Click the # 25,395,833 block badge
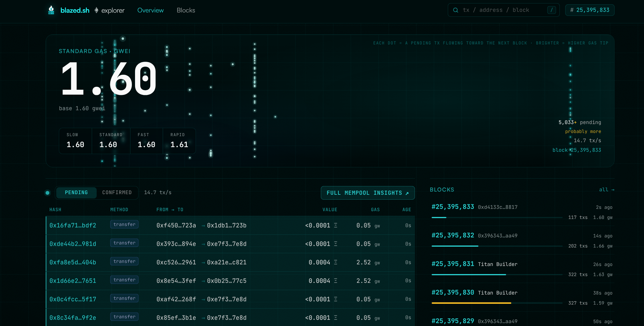This screenshot has height=326, width=644. (590, 10)
